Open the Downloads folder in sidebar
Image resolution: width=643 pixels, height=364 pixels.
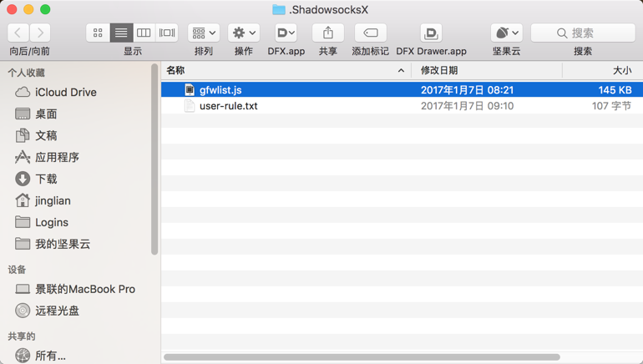tap(46, 179)
